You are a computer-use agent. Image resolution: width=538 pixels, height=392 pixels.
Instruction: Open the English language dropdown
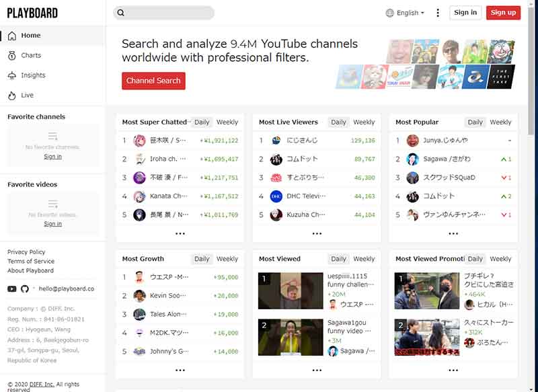click(x=406, y=13)
